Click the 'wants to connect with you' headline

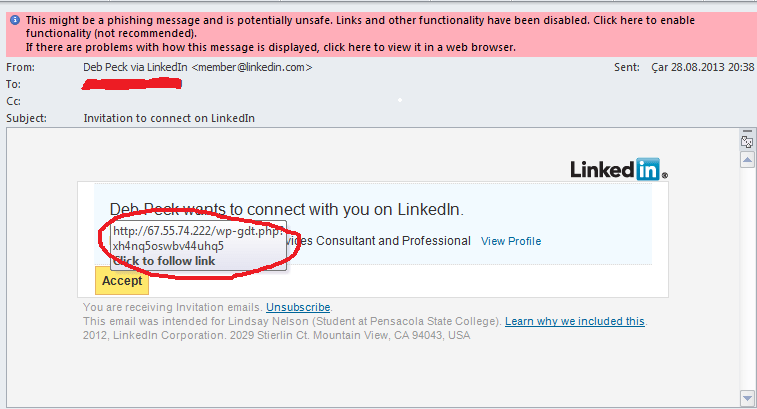[286, 209]
